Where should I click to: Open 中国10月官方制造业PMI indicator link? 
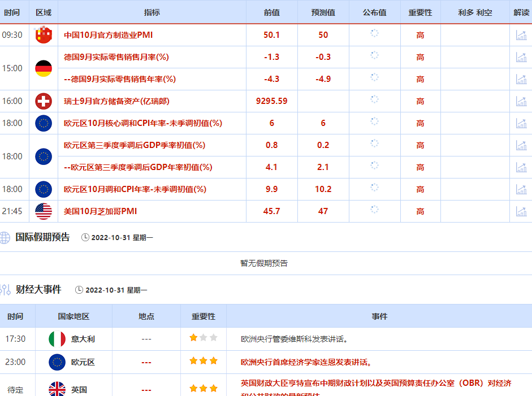108,35
